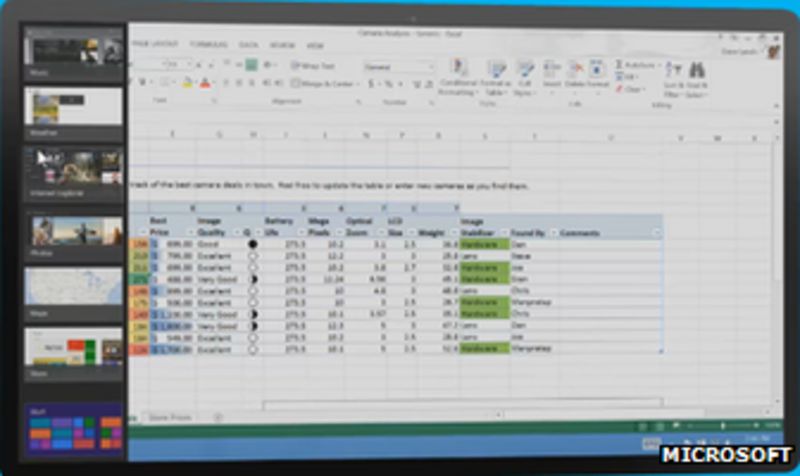Open the General number format dropdown
The height and width of the screenshot is (476, 800).
[x=399, y=66]
